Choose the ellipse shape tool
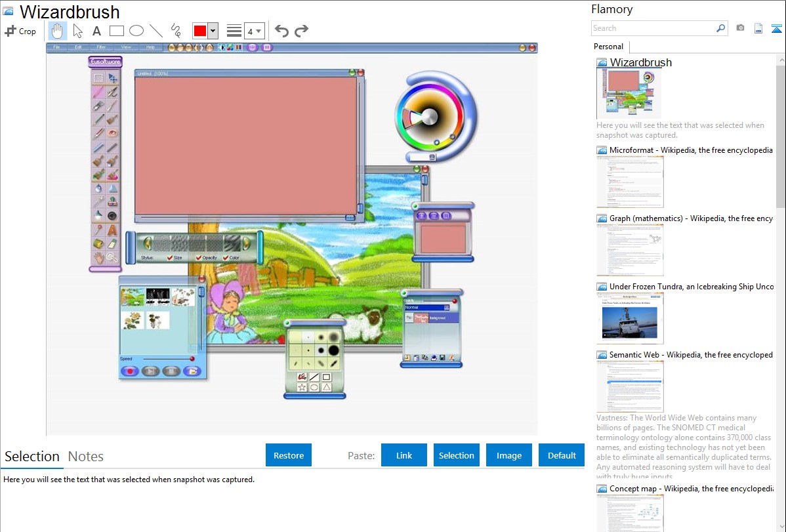This screenshot has height=532, width=786. 136,31
